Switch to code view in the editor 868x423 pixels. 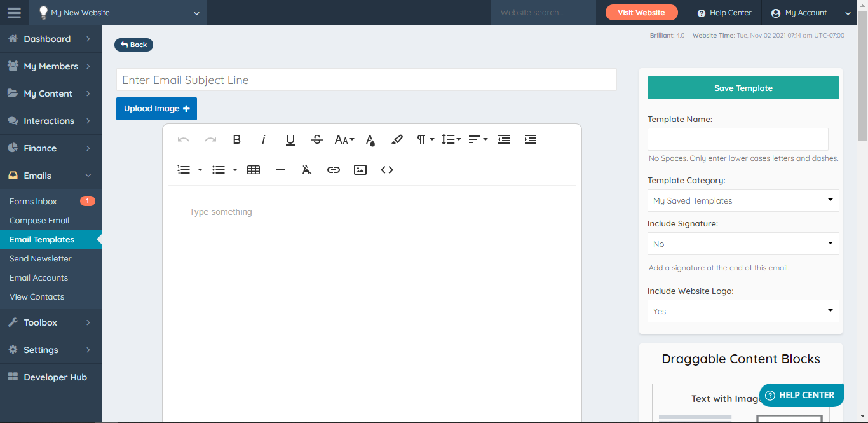pyautogui.click(x=387, y=169)
